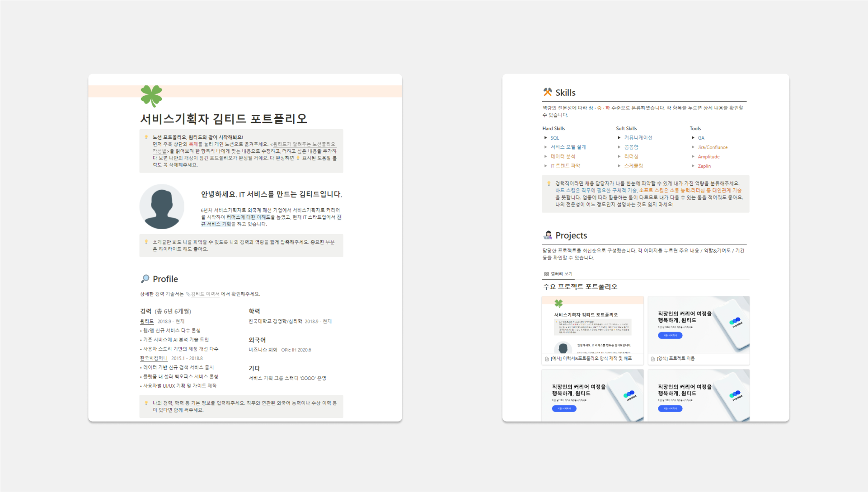Screen dimensions: 868x492
Task: Click the 기타 heading
Action: point(254,368)
